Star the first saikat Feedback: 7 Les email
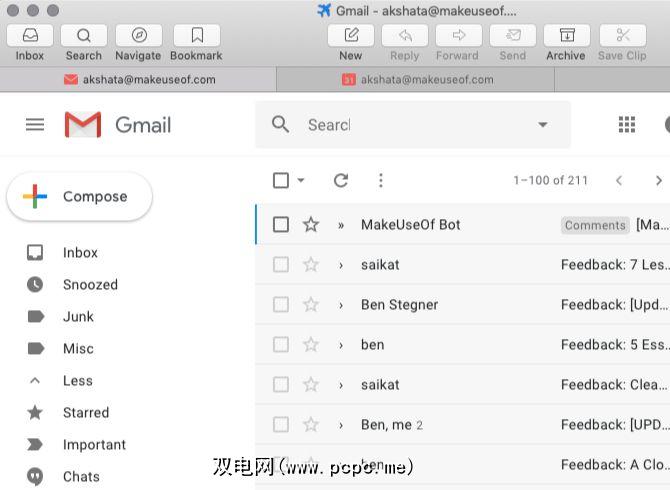 [311, 264]
